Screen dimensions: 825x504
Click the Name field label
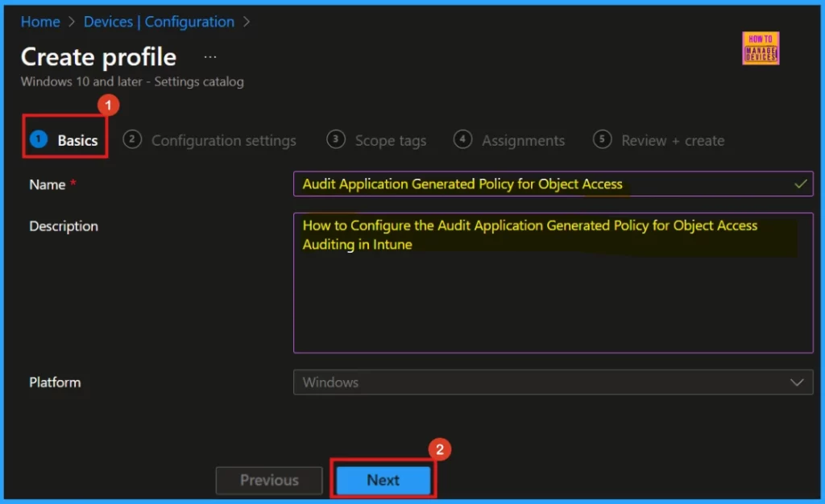48,184
